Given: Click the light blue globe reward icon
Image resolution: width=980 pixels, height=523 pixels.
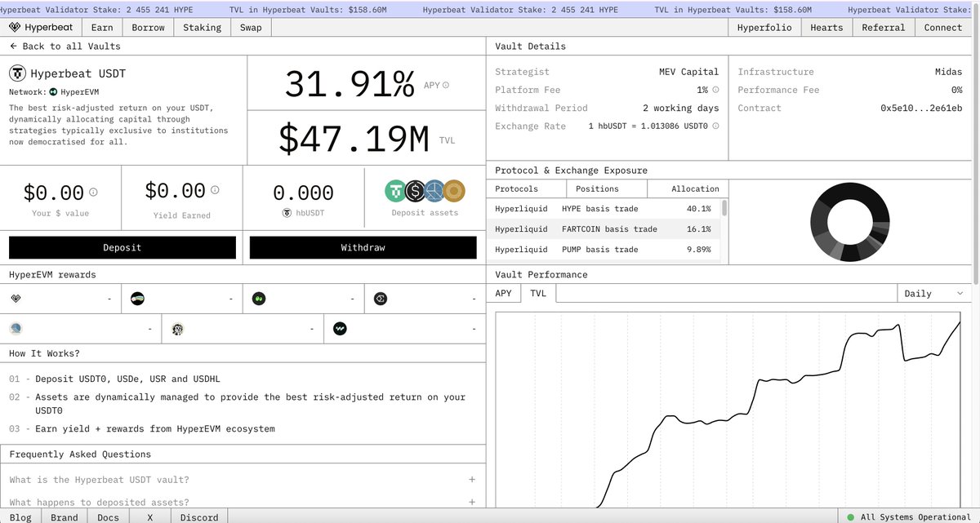Looking at the screenshot, I should [16, 329].
